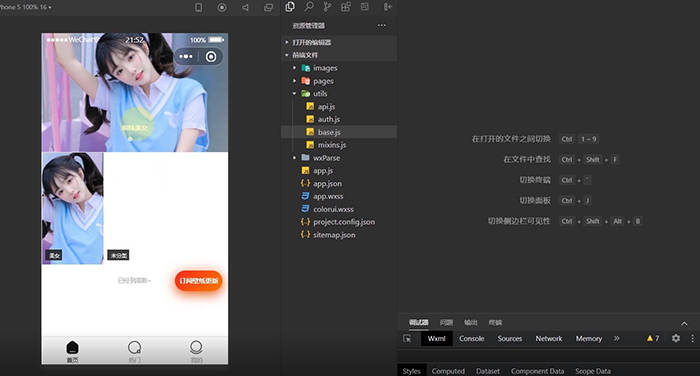The height and width of the screenshot is (376, 700).
Task: Activate the element inspect picker icon
Action: pos(407,338)
